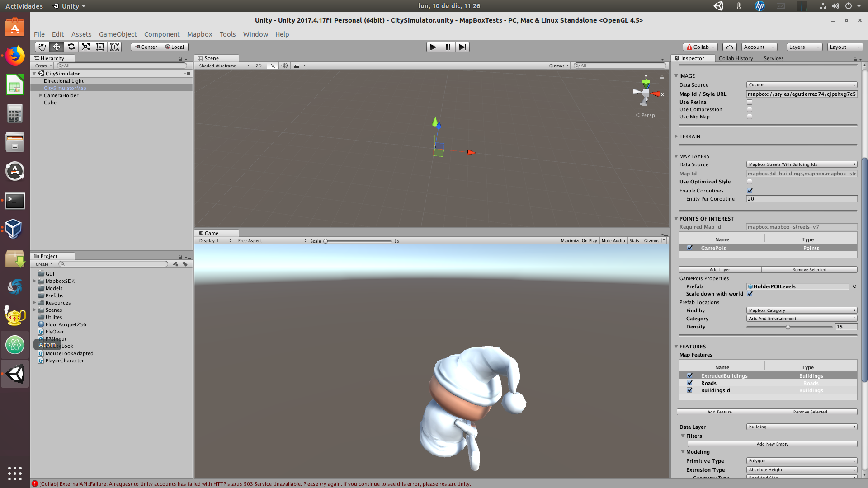Collapse the FEATURES section
Screen dimensions: 868x488
coord(676,347)
